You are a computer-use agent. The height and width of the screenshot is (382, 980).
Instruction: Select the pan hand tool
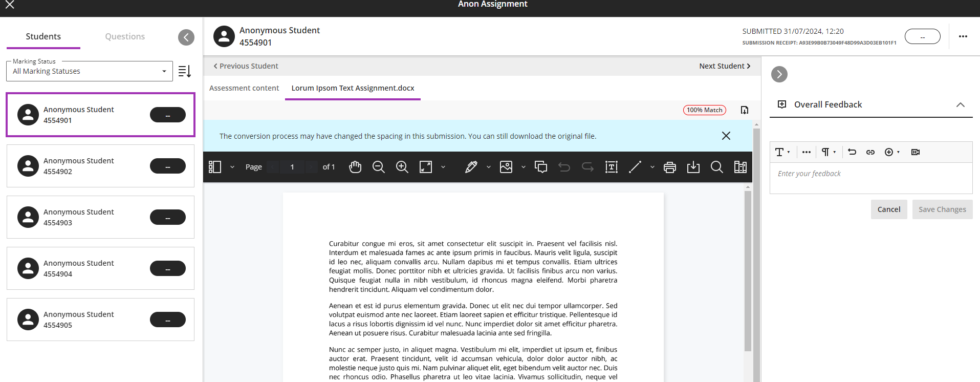click(355, 167)
